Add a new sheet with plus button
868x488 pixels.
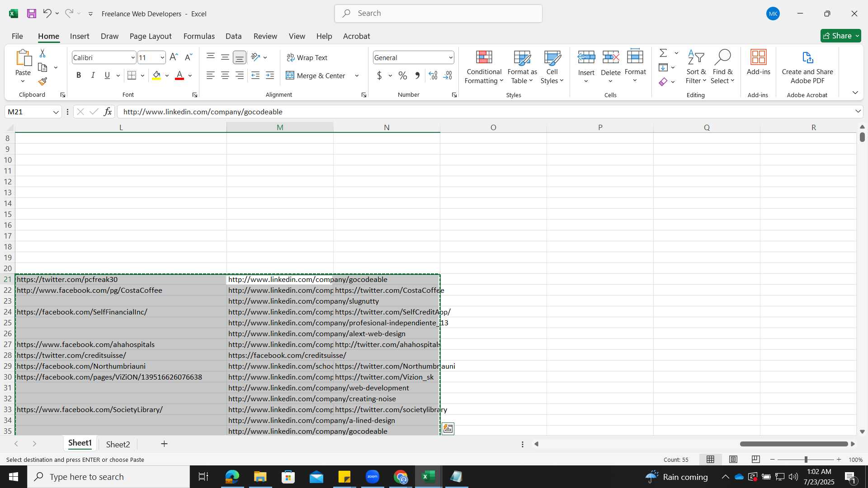164,444
